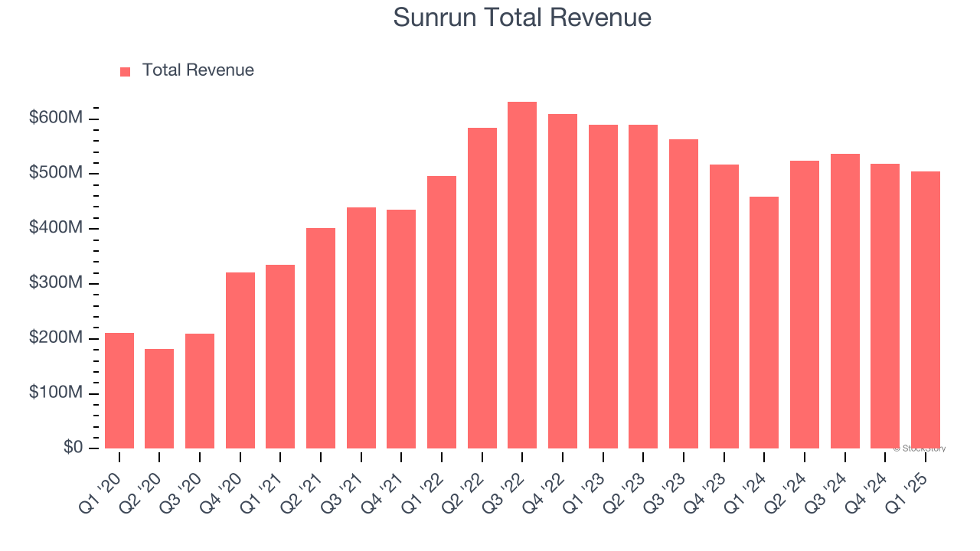This screenshot has height=551, width=980.
Task: Select the Q4 '23 revenue bar
Action: pyautogui.click(x=724, y=306)
